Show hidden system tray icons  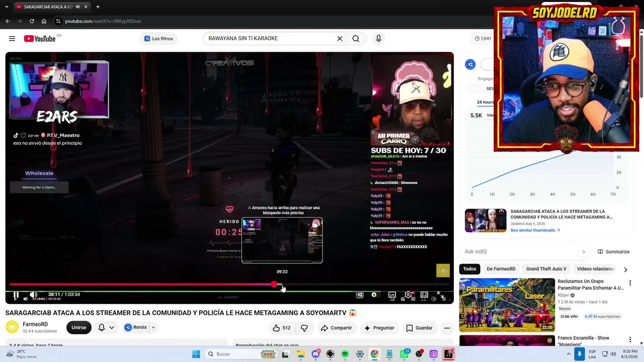click(569, 354)
